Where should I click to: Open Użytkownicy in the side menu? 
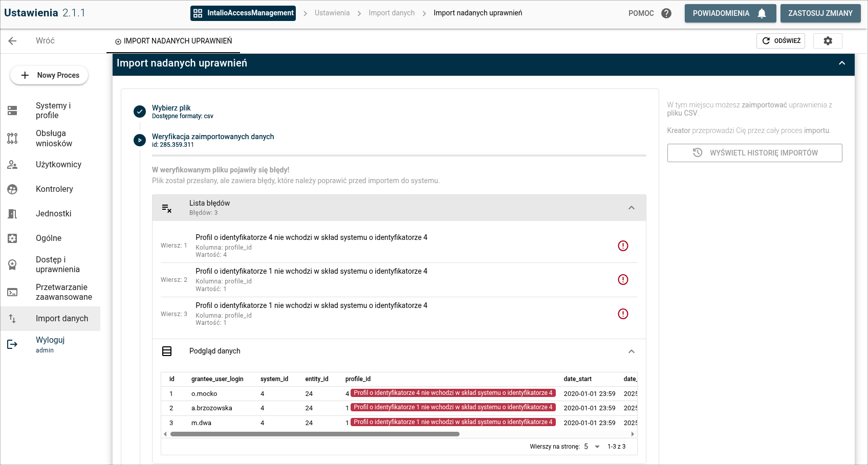(58, 165)
